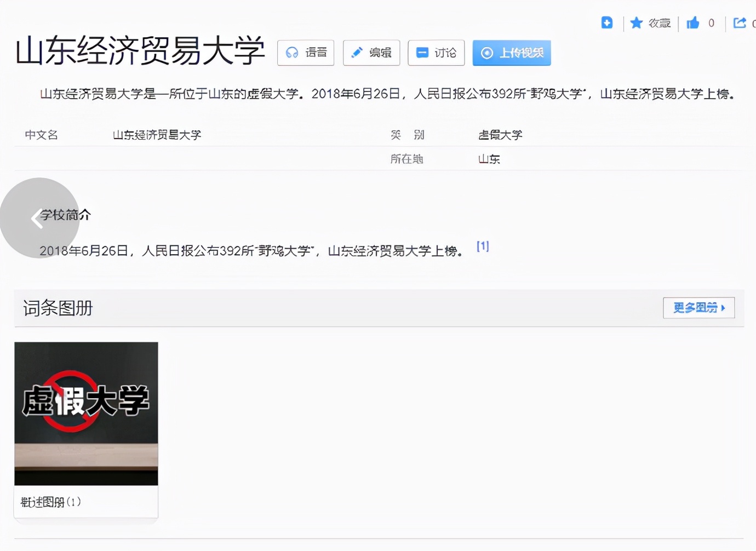Click the camera icon inside 上传视频
Screen dimensions: 756x551
[x=486, y=53]
